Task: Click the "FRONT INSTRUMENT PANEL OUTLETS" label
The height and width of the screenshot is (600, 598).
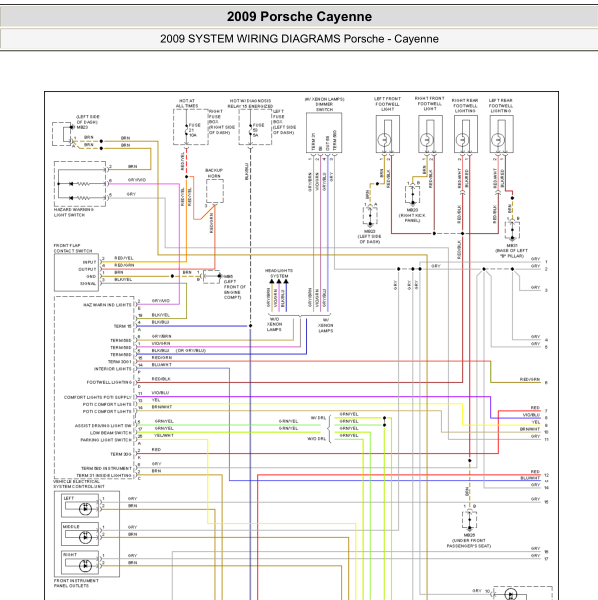Action: tap(76, 583)
